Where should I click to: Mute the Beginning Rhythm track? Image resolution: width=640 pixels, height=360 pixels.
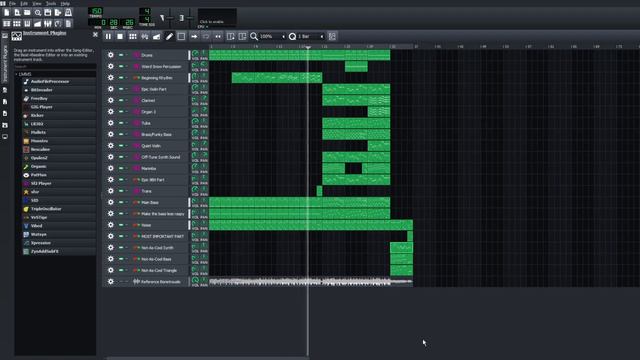121,78
